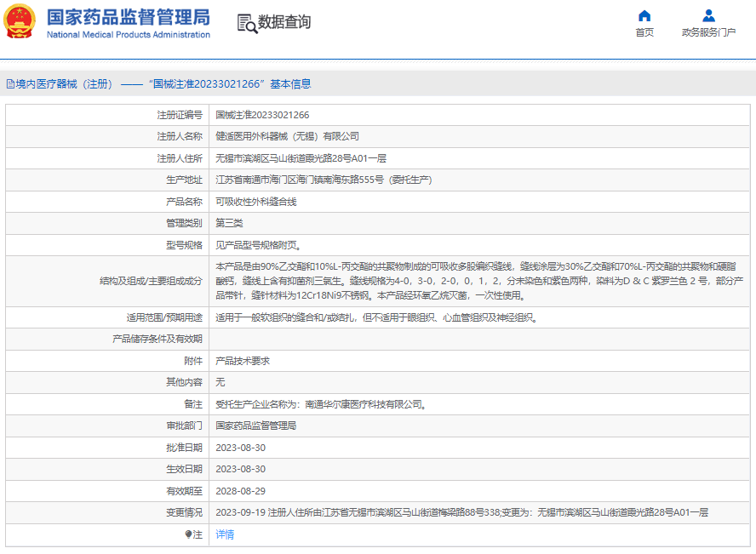Select registration number 国械注准20233021266 cell
Screen dimensions: 756x554
tap(262, 115)
